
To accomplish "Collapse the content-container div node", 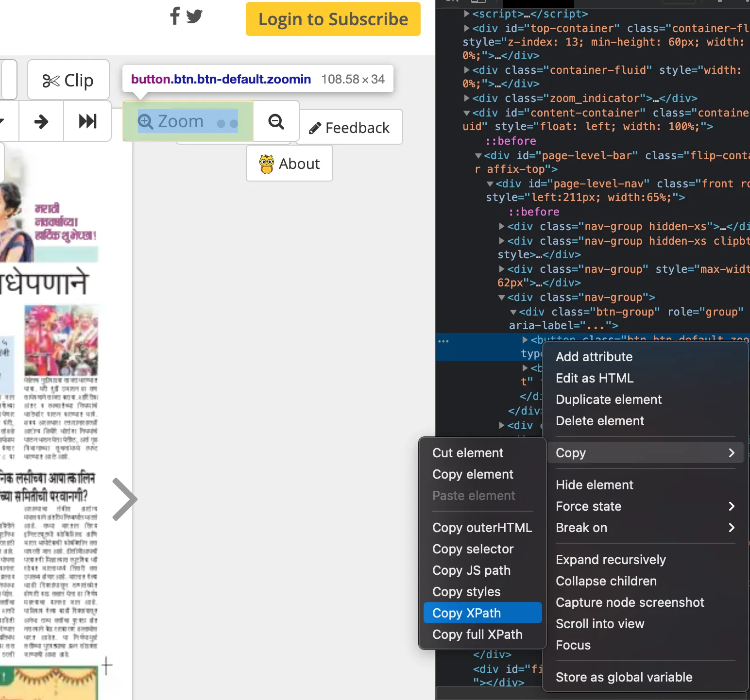I will pos(467,113).
